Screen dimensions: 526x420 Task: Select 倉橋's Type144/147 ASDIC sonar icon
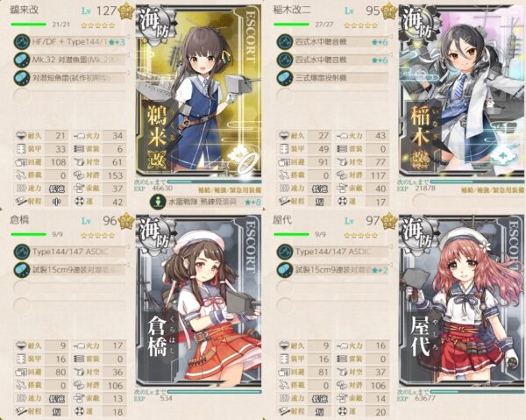(x=22, y=252)
